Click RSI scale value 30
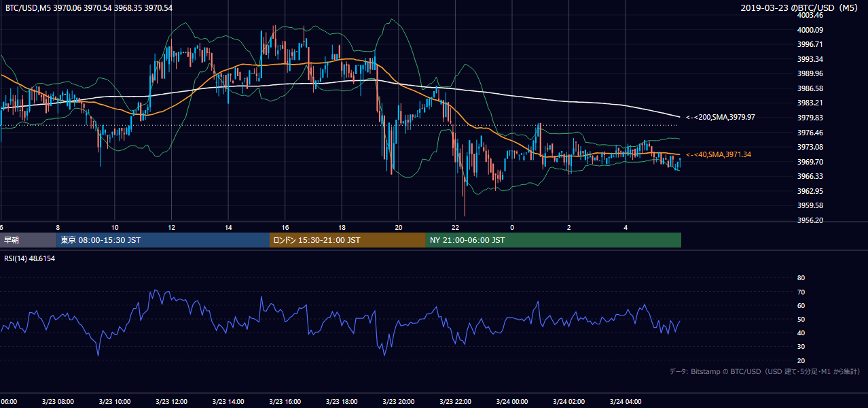This screenshot has width=868, height=408. [801, 347]
